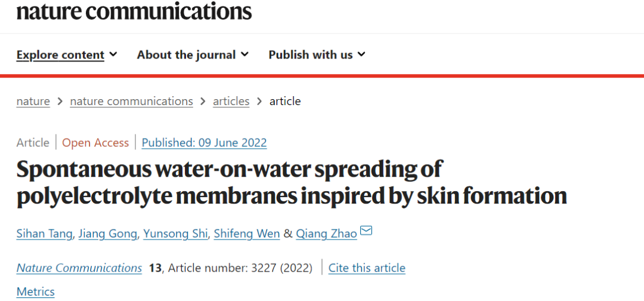
Task: Click the Published: 09 June 2022 link
Action: (x=204, y=143)
